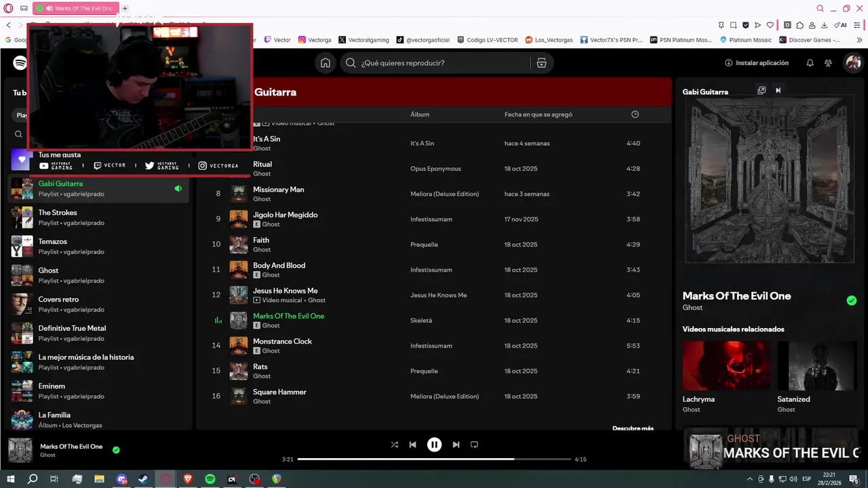Image resolution: width=868 pixels, height=488 pixels.
Task: Open Friend Activity people icon
Action: (x=828, y=63)
